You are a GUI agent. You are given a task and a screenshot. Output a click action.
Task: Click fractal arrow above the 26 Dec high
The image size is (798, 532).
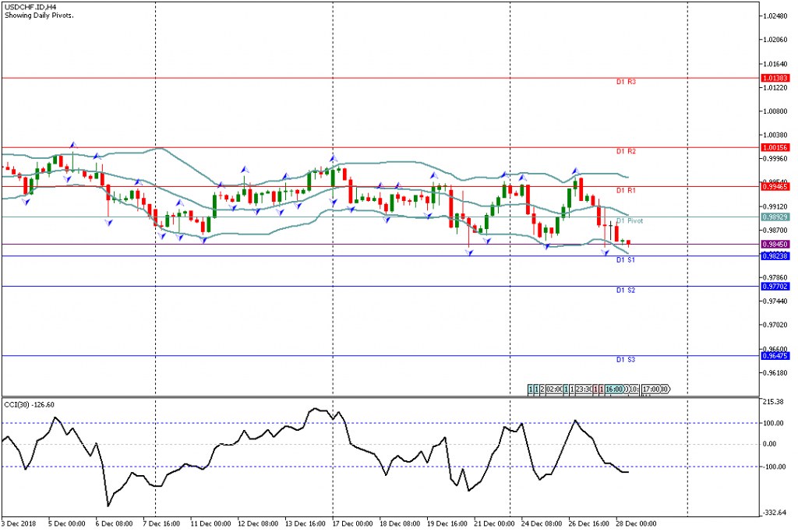575,171
